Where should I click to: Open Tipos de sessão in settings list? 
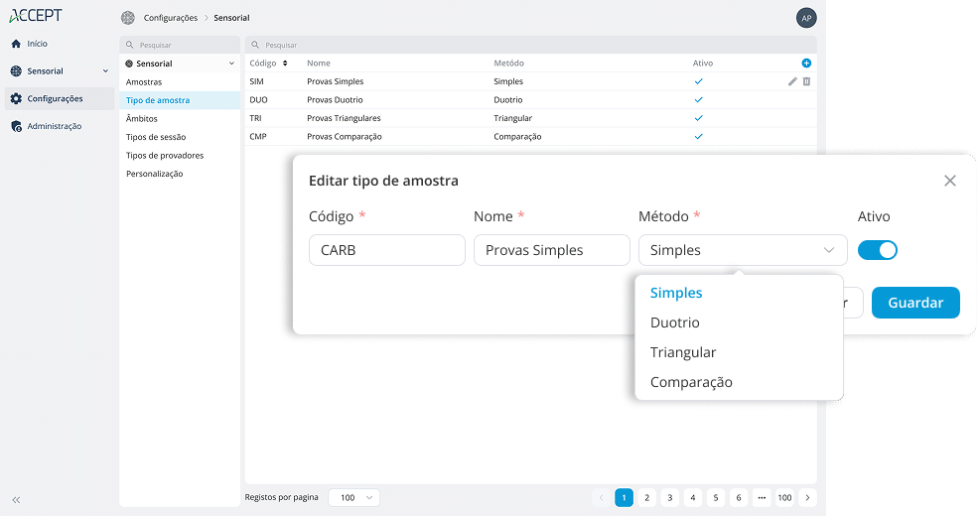[156, 137]
